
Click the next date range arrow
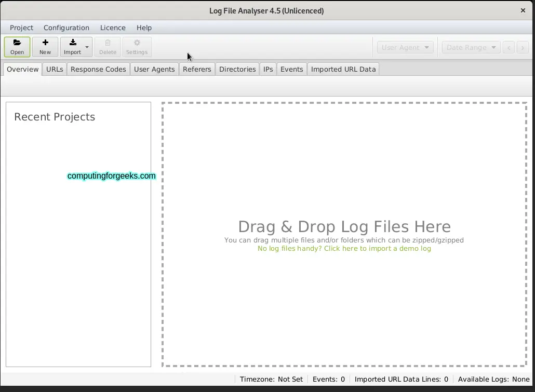pyautogui.click(x=523, y=47)
